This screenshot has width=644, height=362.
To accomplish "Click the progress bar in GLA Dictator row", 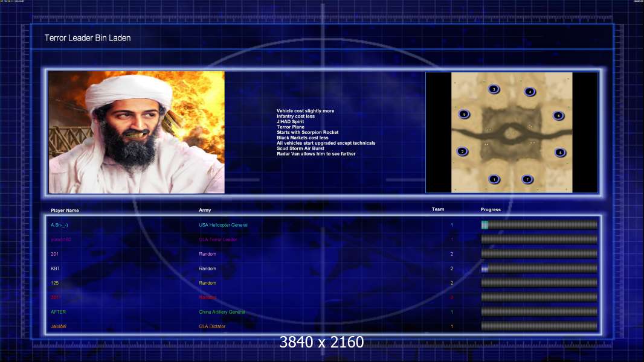I will point(539,326).
